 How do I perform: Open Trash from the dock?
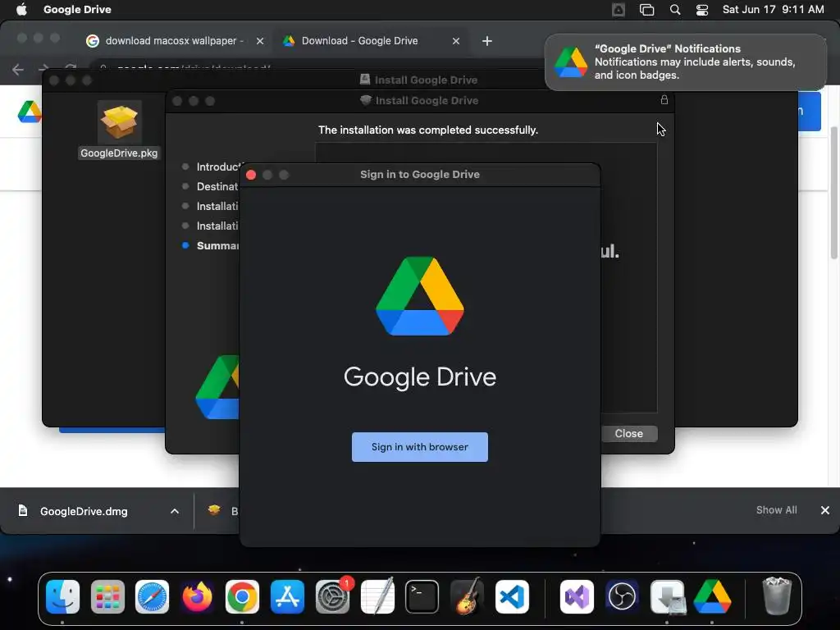777,596
